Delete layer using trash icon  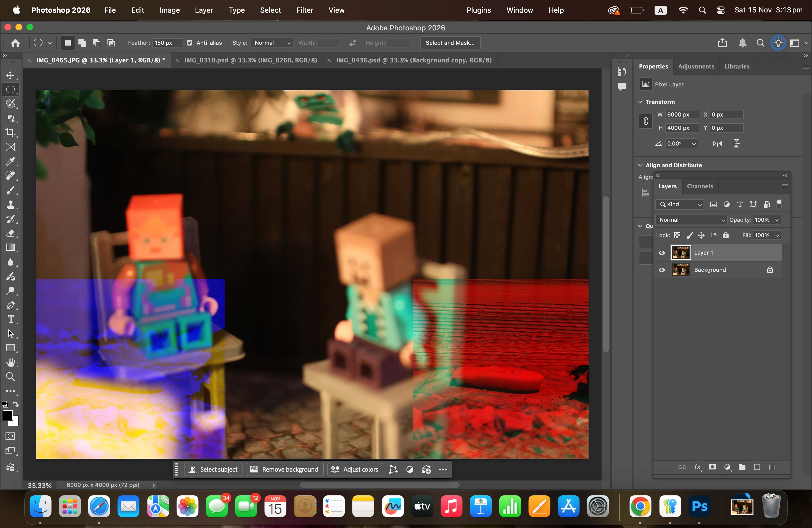tap(772, 467)
